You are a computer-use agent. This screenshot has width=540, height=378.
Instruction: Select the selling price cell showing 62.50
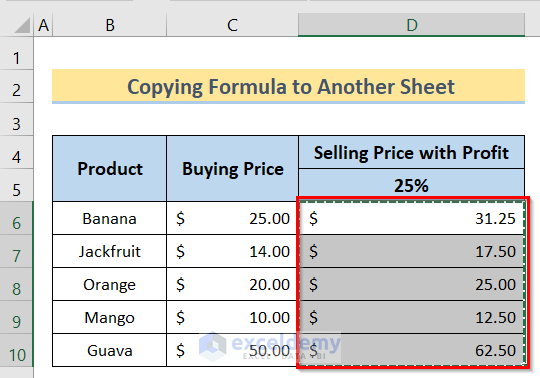[x=412, y=350]
